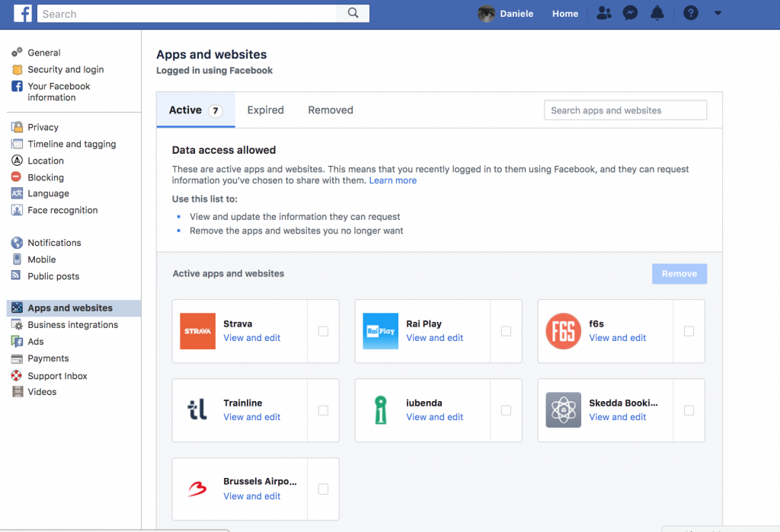This screenshot has height=532, width=780.
Task: Open the notifications bell icon
Action: [657, 13]
